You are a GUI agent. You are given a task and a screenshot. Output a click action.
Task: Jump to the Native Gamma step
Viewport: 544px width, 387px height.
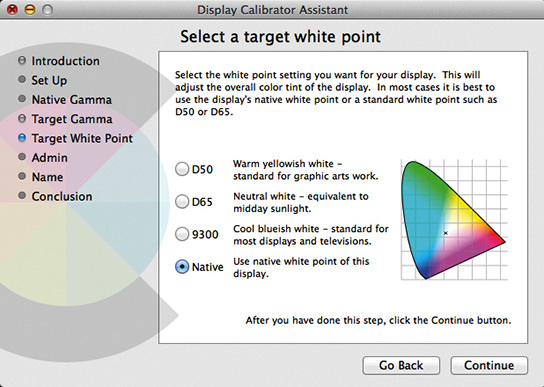click(x=71, y=100)
